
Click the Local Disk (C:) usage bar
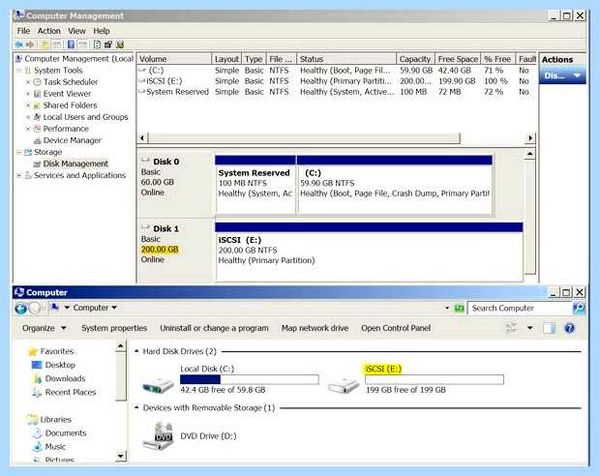tap(249, 379)
